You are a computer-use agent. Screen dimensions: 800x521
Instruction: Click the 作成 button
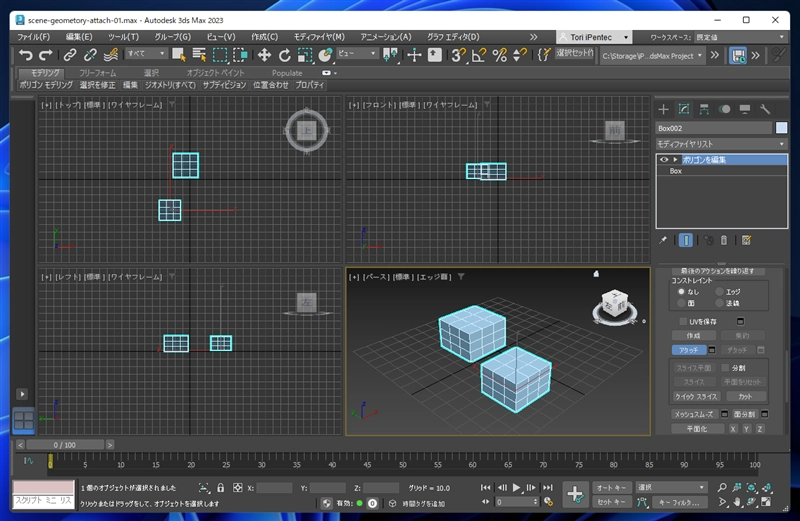[693, 336]
